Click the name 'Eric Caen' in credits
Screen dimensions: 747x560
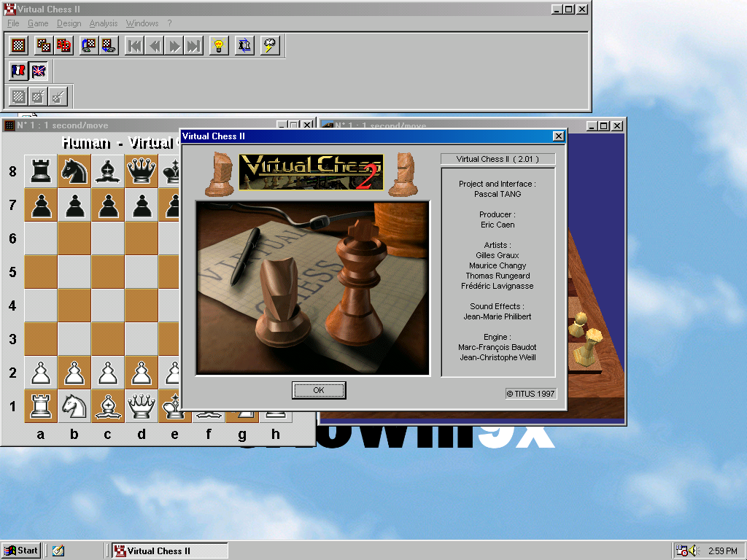click(498, 225)
